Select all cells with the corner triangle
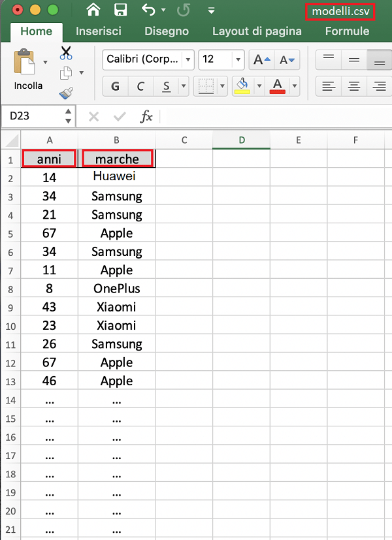The width and height of the screenshot is (392, 540). [x=10, y=140]
